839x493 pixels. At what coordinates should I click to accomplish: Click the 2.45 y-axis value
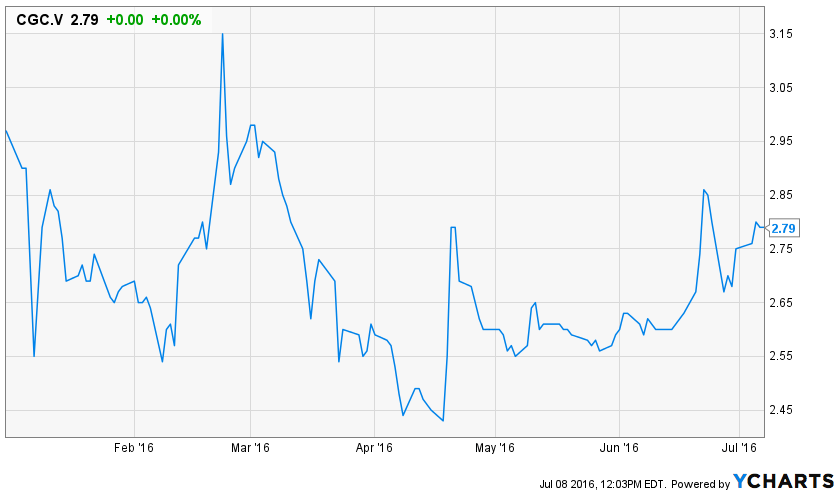pos(784,410)
